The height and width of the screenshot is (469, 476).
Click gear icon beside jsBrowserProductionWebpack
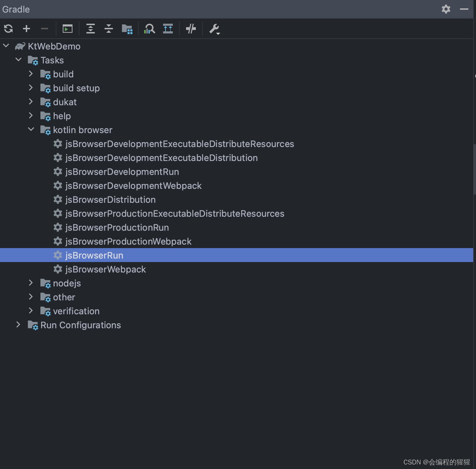pyautogui.click(x=58, y=241)
